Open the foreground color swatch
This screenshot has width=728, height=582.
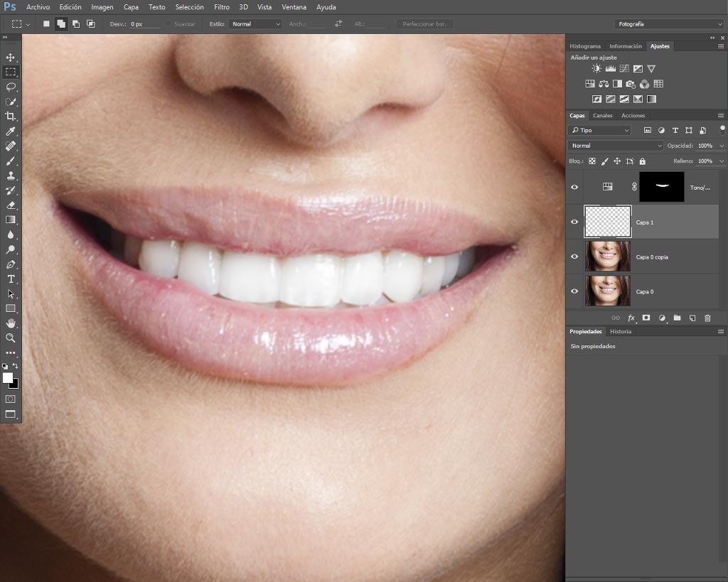(x=7, y=378)
